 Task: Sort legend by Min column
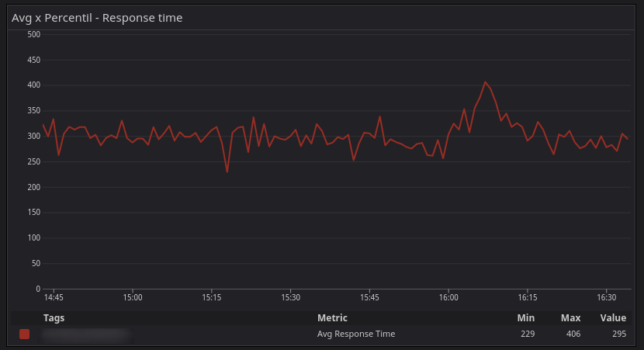[x=526, y=318]
